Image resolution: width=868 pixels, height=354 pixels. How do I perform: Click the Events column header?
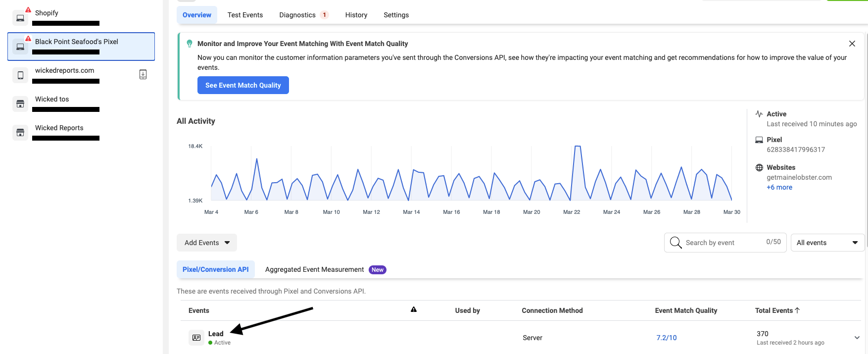coord(199,310)
